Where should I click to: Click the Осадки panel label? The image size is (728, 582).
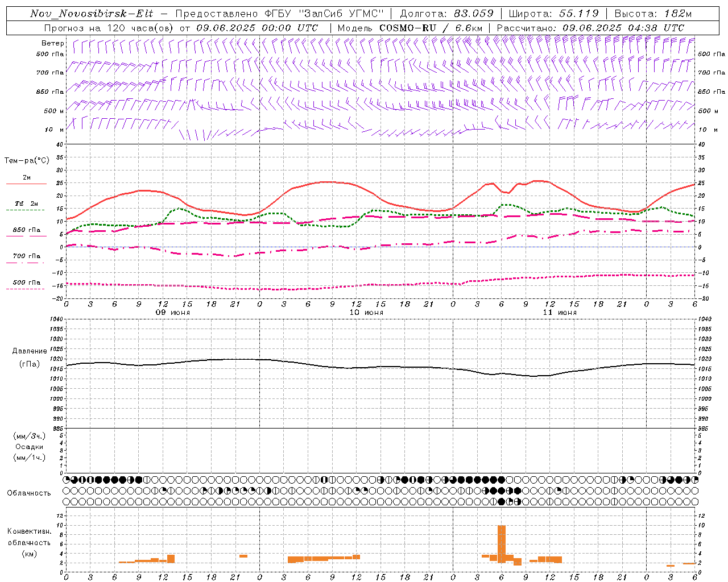coord(30,447)
